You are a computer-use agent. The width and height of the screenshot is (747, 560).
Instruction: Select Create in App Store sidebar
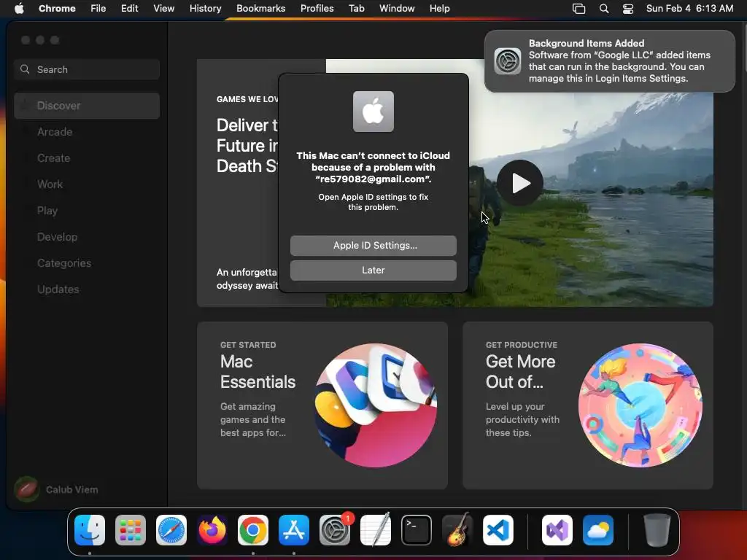point(87,158)
